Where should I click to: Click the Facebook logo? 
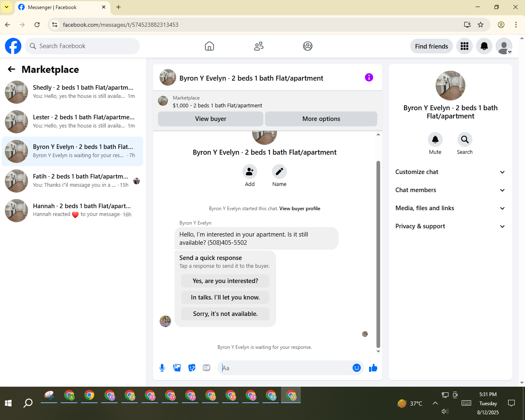tap(13, 46)
